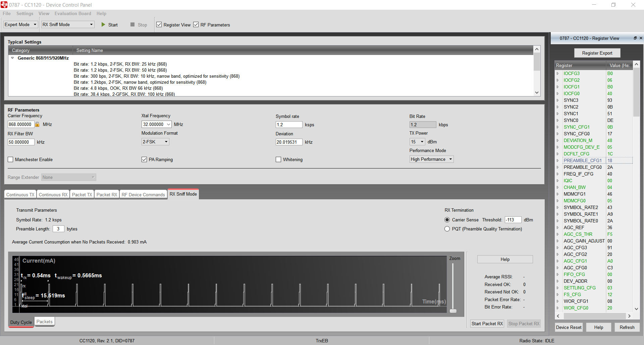
Task: Open the Range Extender dropdown
Action: (x=69, y=177)
